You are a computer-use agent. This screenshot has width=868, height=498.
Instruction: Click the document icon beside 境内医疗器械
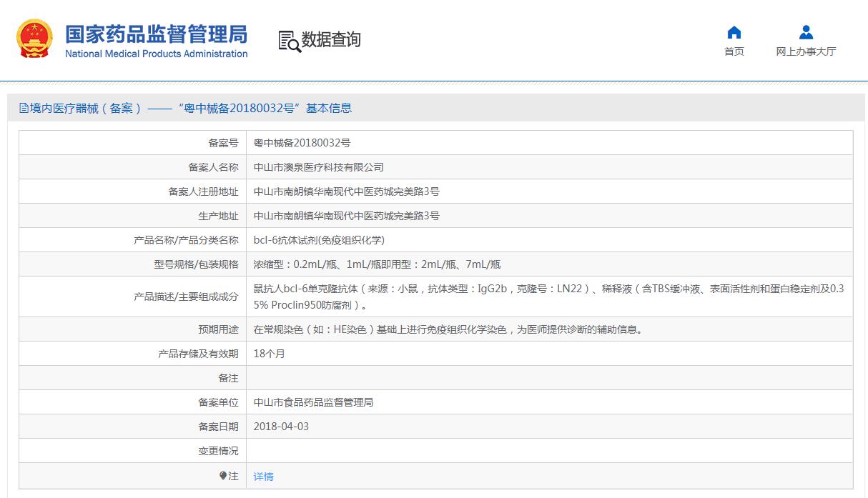click(24, 109)
